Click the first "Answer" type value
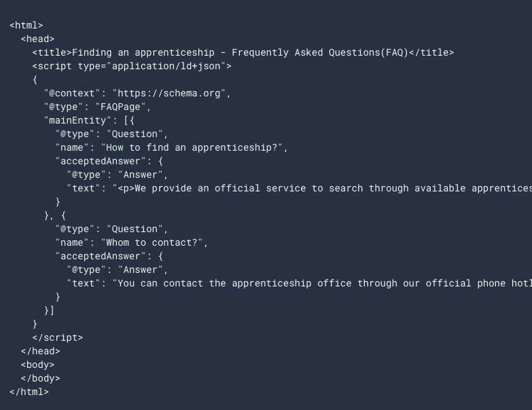Screen dimensions: 532x410 (x=141, y=175)
